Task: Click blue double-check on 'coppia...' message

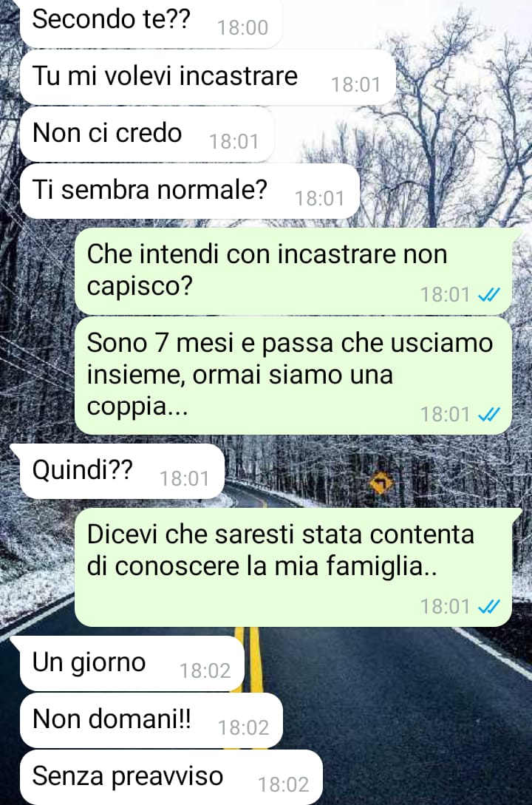Action: point(488,414)
